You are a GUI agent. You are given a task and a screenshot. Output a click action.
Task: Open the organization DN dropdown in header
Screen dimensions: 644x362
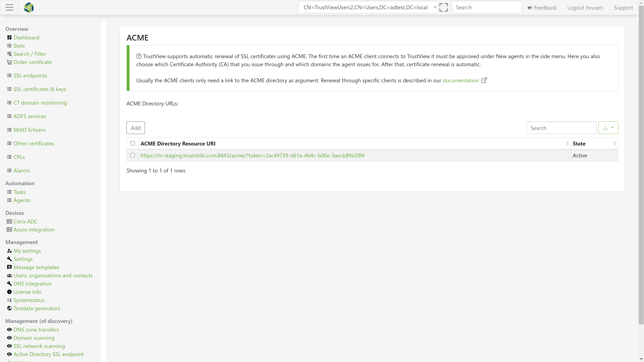368,8
